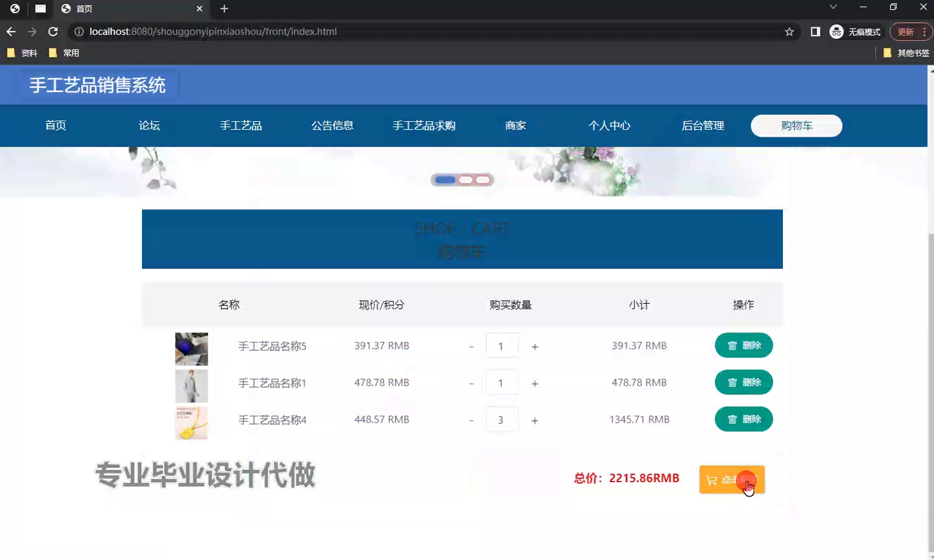Click the site info icon in address bar
Viewport: 934px width, 560px height.
[78, 32]
